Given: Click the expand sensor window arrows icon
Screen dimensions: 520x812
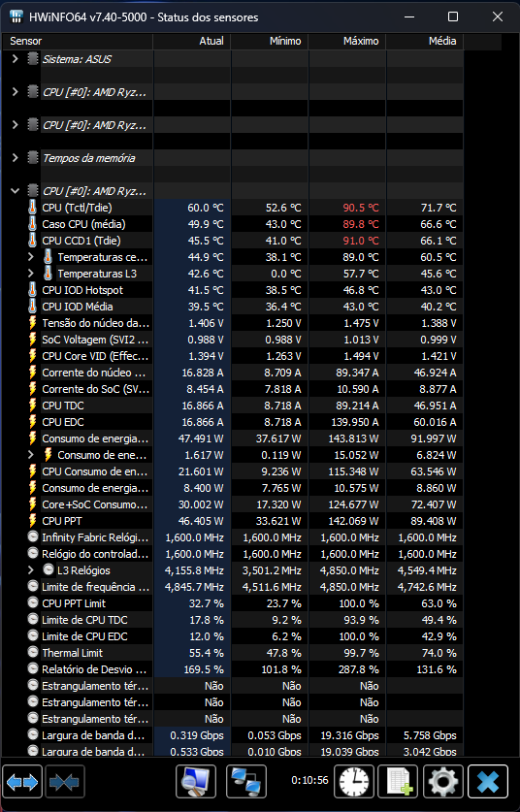Looking at the screenshot, I should click(x=22, y=782).
